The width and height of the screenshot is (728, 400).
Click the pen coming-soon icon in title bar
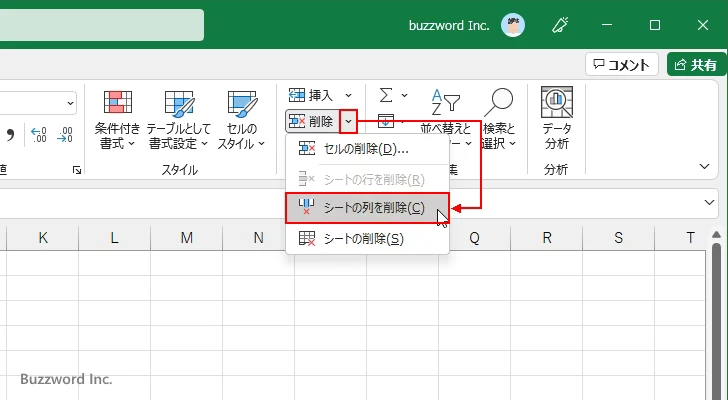pos(560,25)
